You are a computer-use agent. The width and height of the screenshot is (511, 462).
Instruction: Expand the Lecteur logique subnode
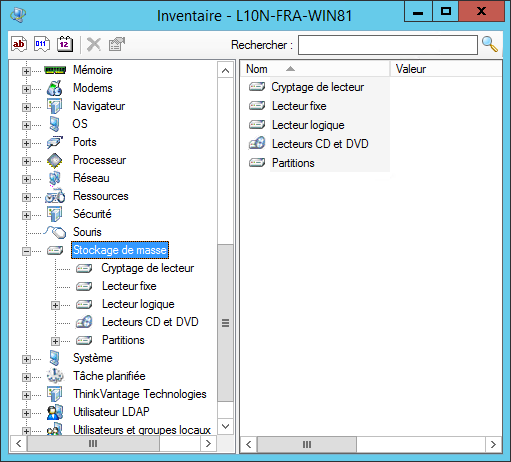pyautogui.click(x=55, y=305)
